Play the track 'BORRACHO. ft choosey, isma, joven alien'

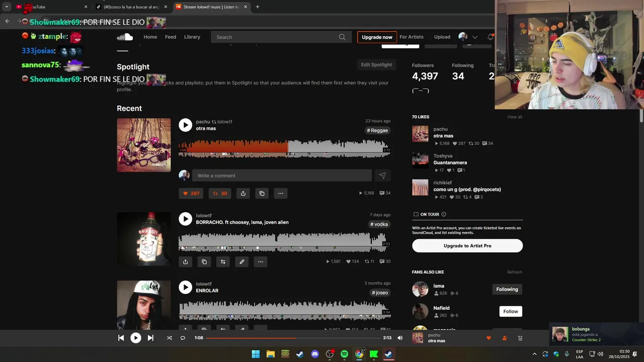click(185, 219)
